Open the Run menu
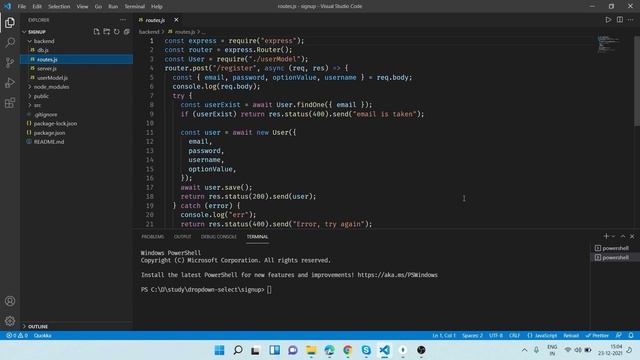This screenshot has height=360, width=640. pos(113,7)
